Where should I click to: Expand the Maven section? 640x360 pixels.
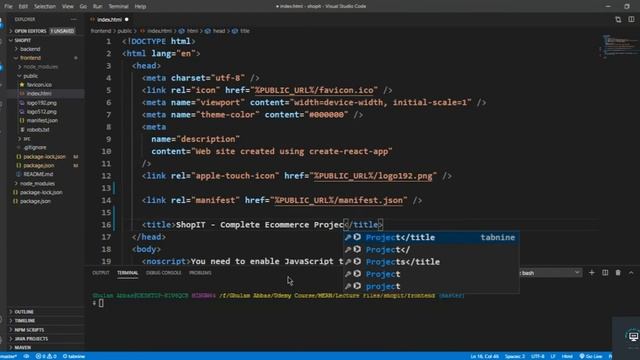click(22, 348)
